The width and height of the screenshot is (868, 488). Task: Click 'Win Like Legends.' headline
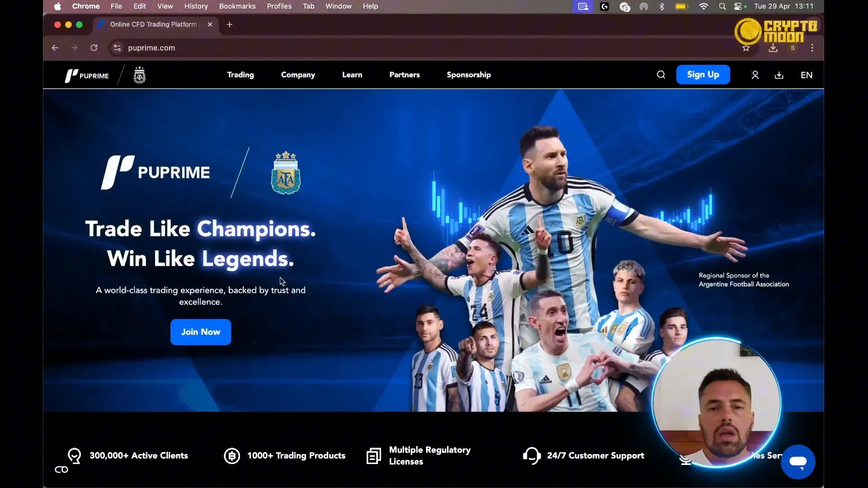point(200,259)
